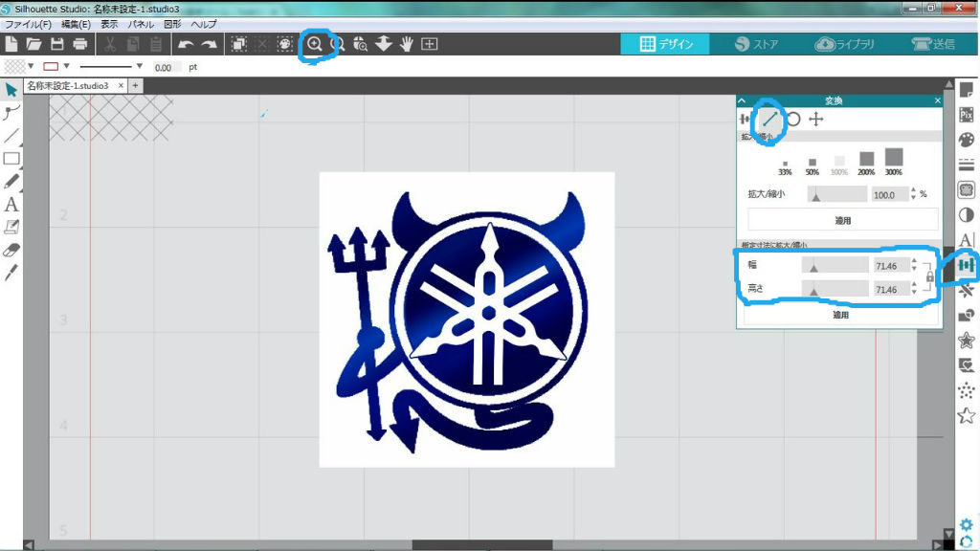Switch to the デザイン tab

coord(666,44)
